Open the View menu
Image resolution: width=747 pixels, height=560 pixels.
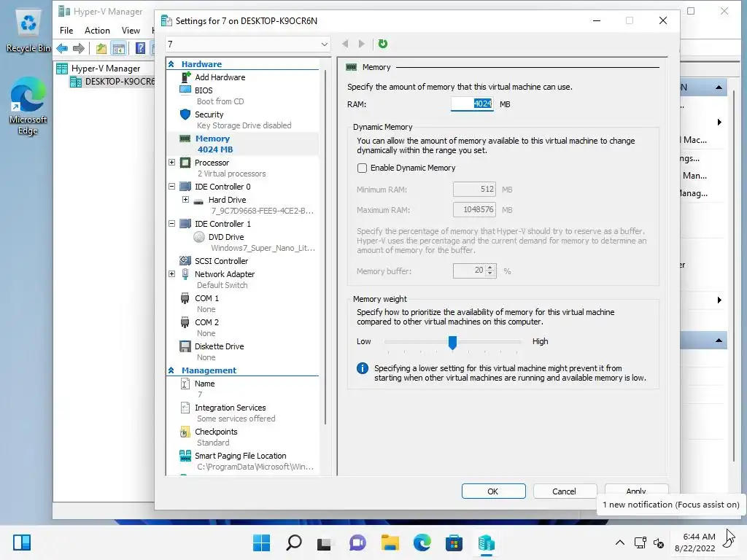click(x=131, y=31)
